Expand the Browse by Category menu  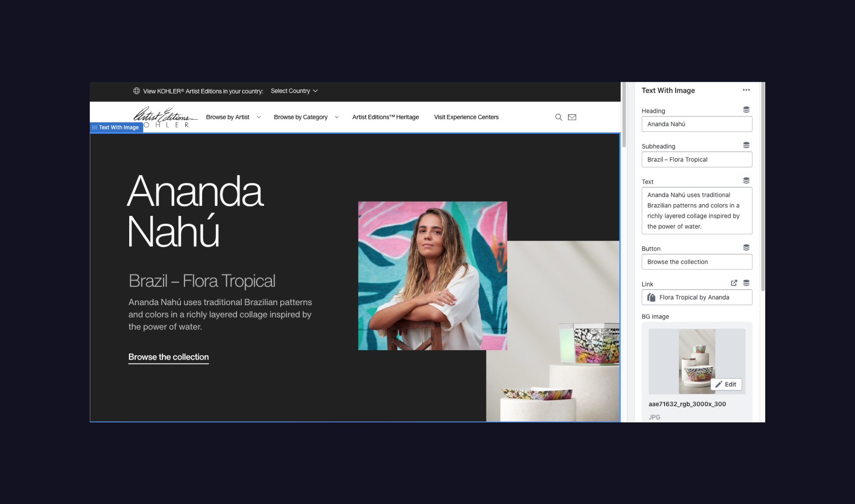click(306, 117)
